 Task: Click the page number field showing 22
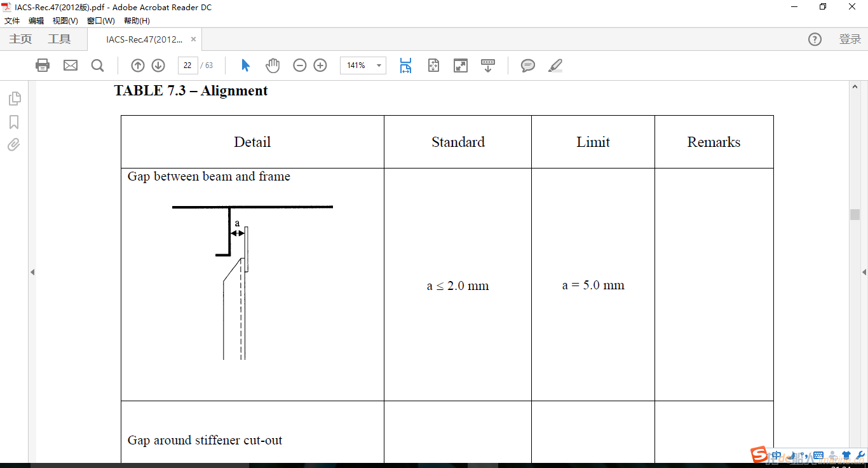tap(187, 65)
